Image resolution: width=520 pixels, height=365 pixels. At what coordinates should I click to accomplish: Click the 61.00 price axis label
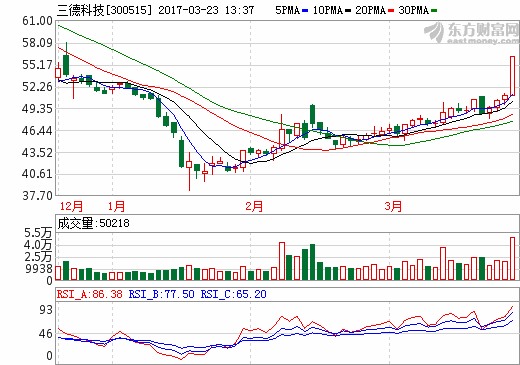(x=37, y=21)
